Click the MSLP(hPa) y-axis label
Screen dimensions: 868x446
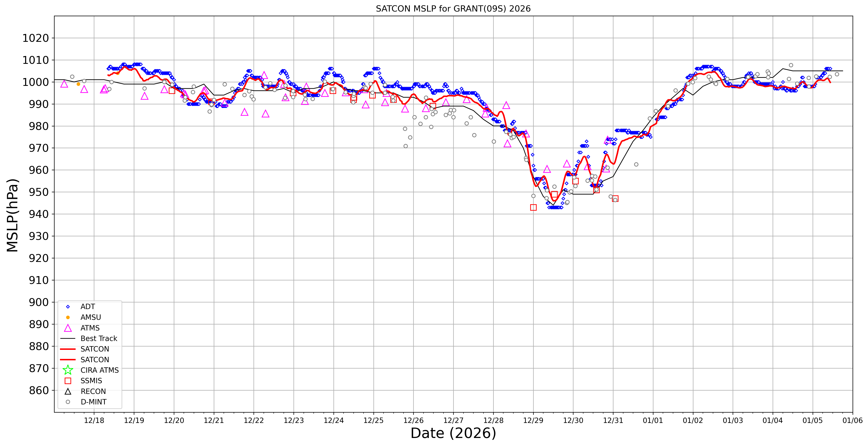pos(12,215)
